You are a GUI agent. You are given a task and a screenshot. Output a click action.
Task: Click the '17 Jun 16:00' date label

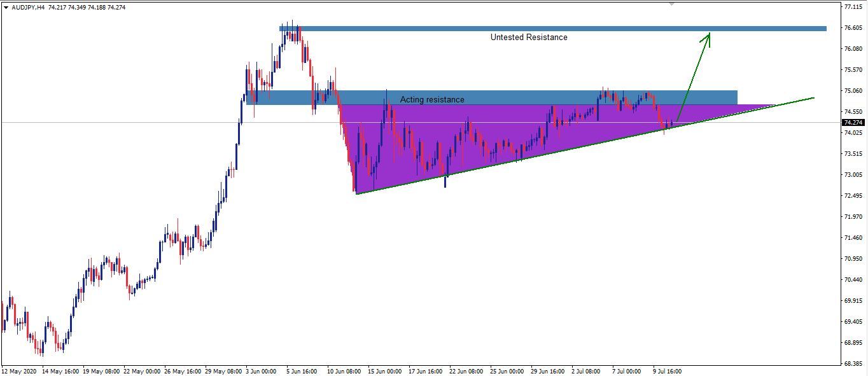tap(426, 371)
